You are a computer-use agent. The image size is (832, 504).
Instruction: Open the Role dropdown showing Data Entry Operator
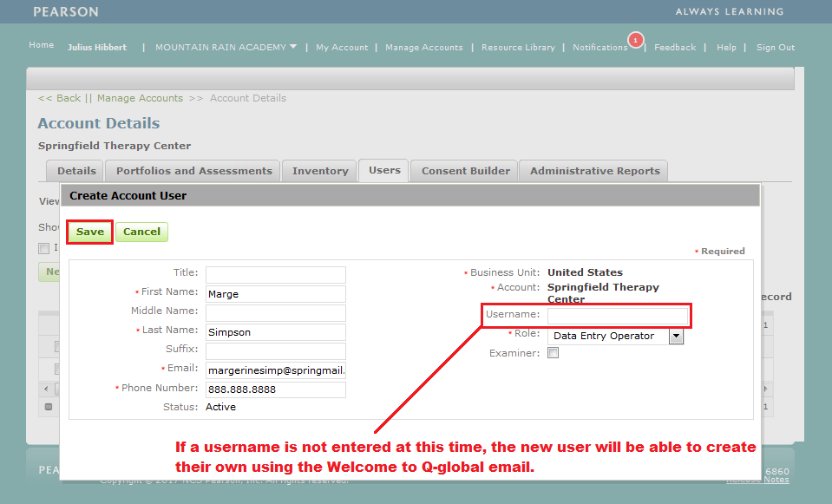[610, 336]
